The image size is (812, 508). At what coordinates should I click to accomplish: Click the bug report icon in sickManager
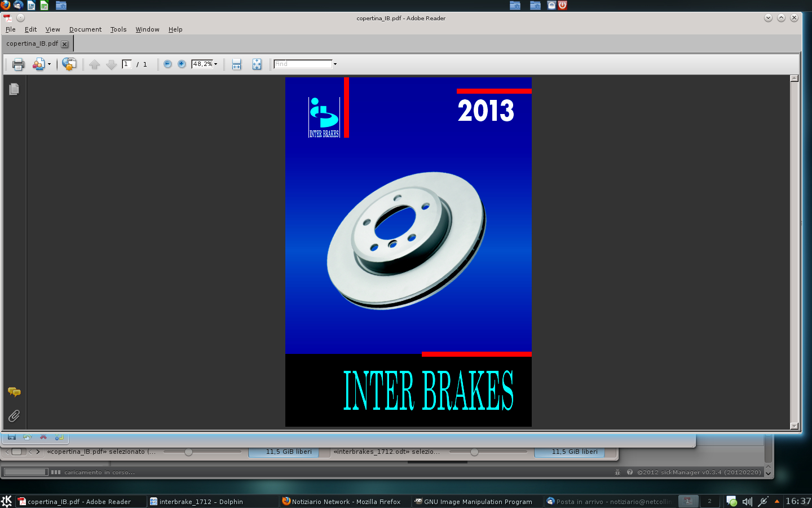pos(617,472)
